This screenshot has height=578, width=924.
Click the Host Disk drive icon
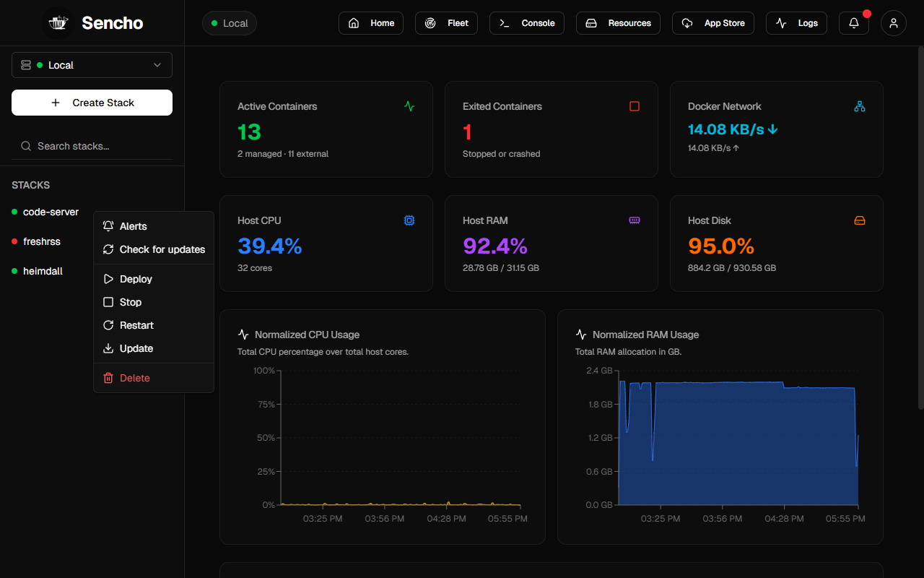click(x=860, y=220)
